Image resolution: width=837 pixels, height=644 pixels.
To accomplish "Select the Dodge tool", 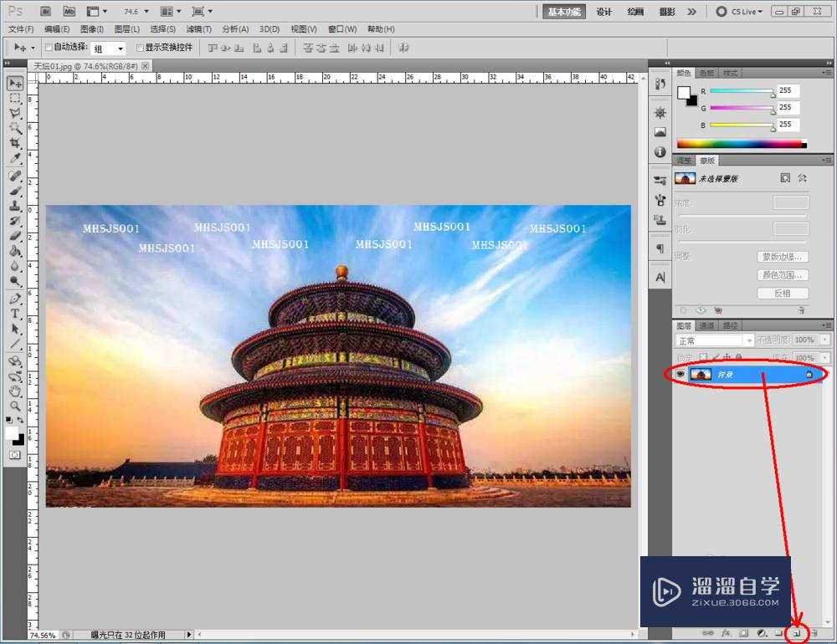I will point(15,281).
